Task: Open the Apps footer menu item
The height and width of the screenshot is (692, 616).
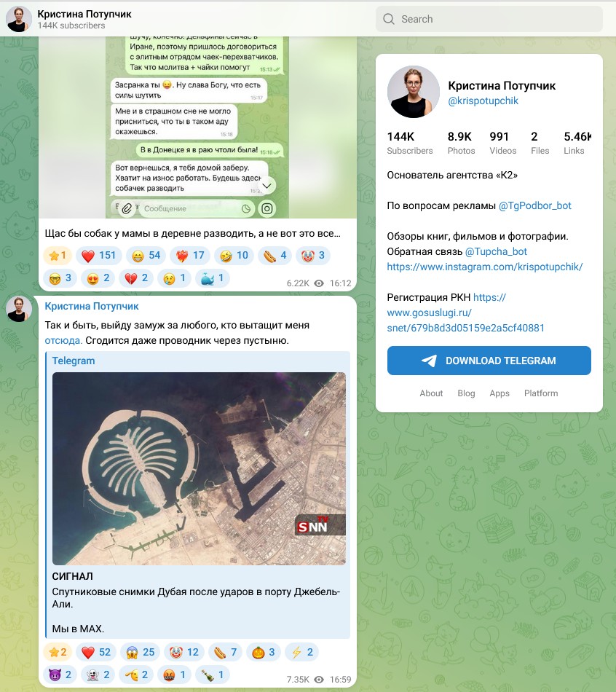Action: [x=499, y=393]
